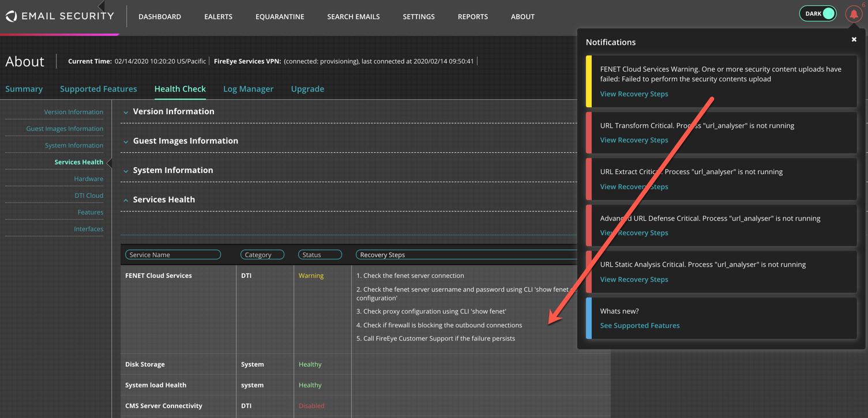The height and width of the screenshot is (418, 868).
Task: Jump to System Information in sidebar
Action: [x=74, y=145]
